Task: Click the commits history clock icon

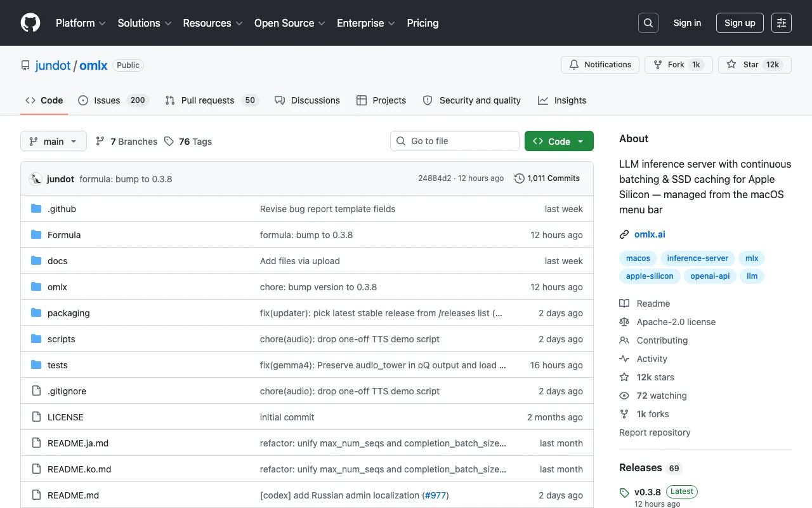Action: point(520,178)
